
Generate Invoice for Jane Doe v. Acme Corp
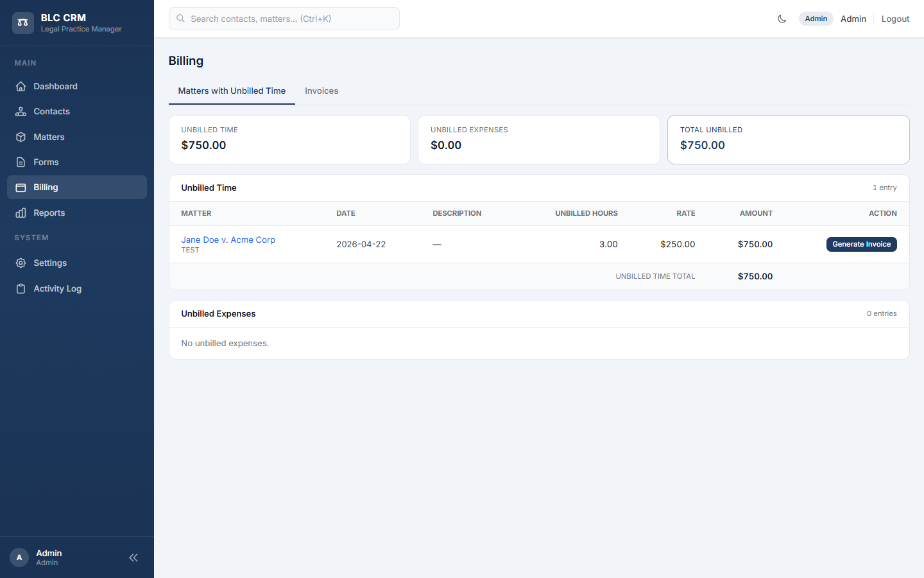(861, 244)
